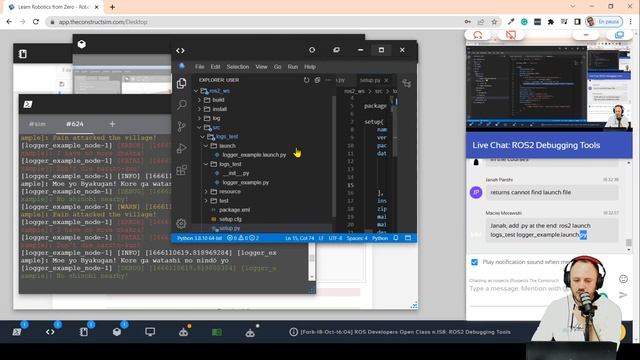Bookmark this page with the star icon
640x360 pixels.
pos(494,22)
